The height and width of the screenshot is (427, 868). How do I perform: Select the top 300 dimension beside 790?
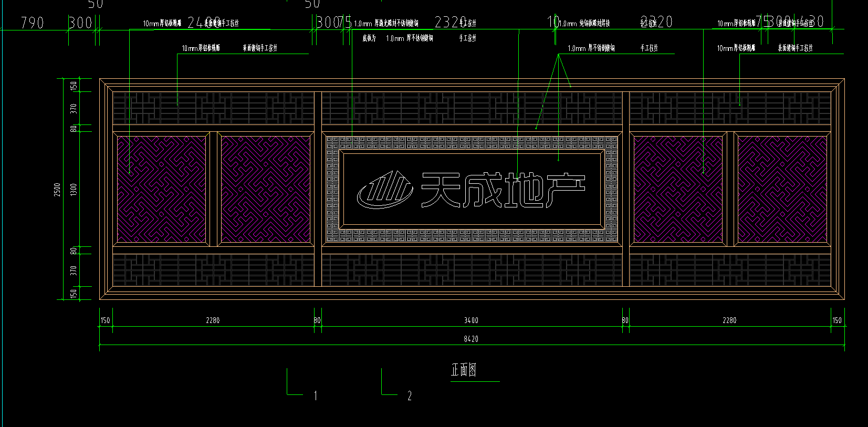80,23
